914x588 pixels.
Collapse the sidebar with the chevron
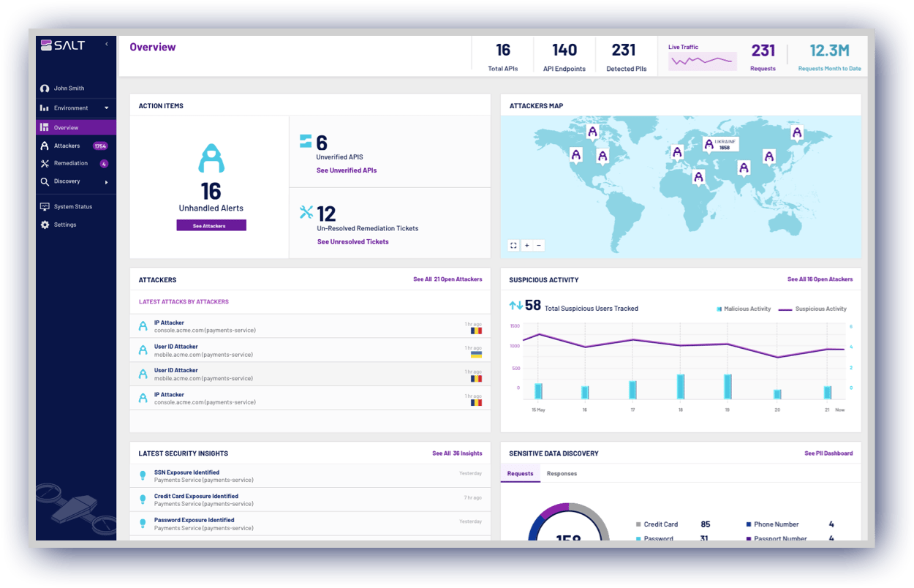point(106,45)
